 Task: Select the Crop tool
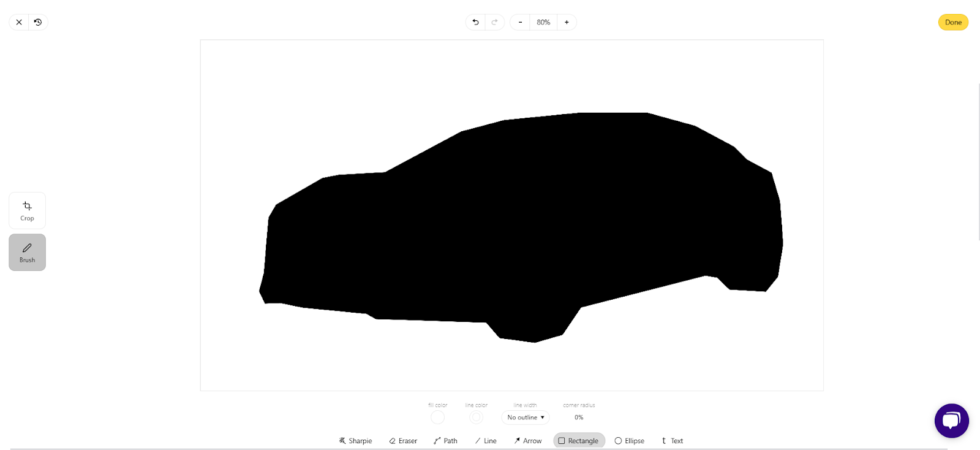tap(27, 210)
